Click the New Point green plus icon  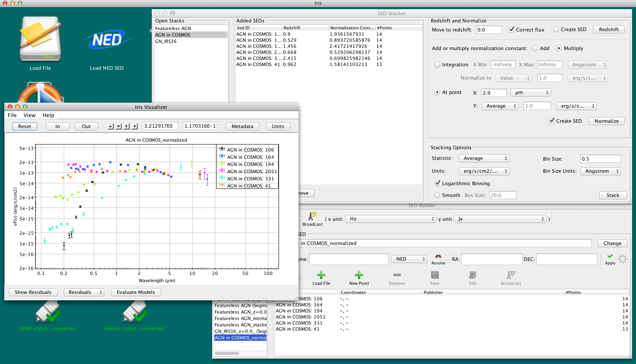tap(359, 275)
